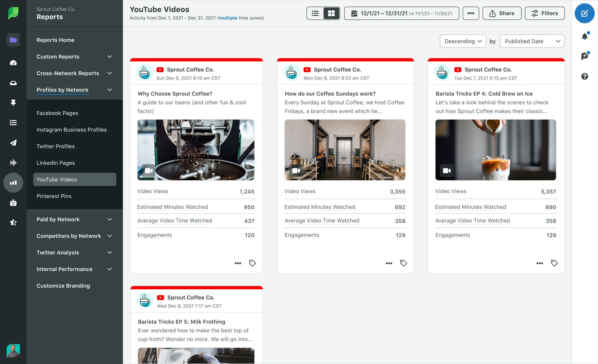Click the ellipsis menu on Barista Tricks EP 4 card
598x364 pixels.
click(540, 262)
